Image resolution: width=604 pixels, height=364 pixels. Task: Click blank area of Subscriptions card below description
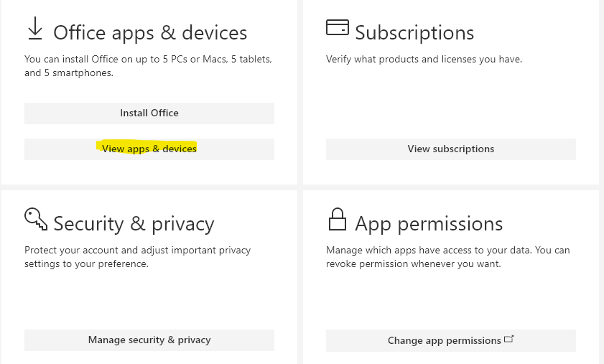point(450,101)
